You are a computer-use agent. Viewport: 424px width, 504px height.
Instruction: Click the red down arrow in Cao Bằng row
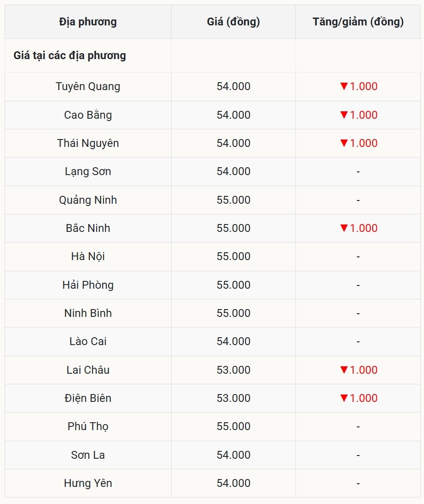click(x=344, y=115)
